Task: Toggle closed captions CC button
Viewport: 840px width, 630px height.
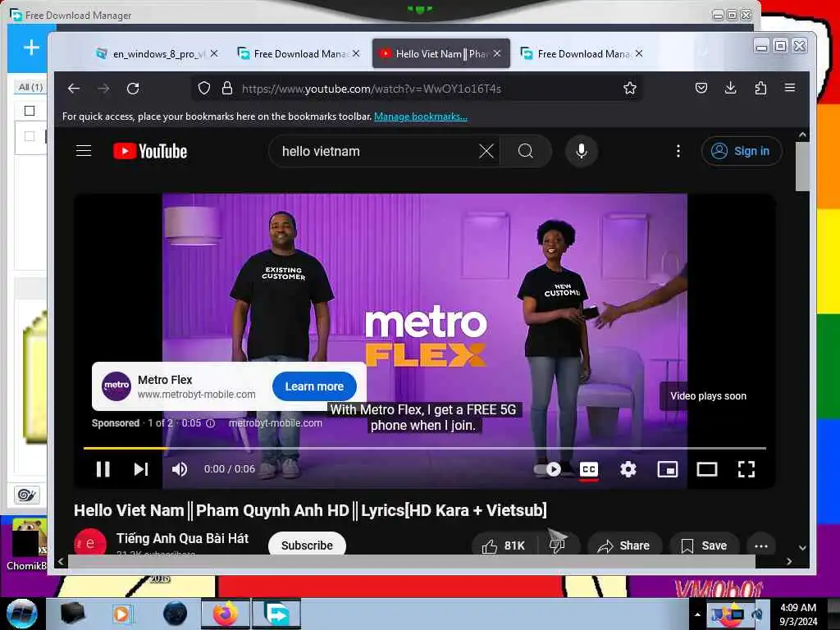Action: point(589,469)
